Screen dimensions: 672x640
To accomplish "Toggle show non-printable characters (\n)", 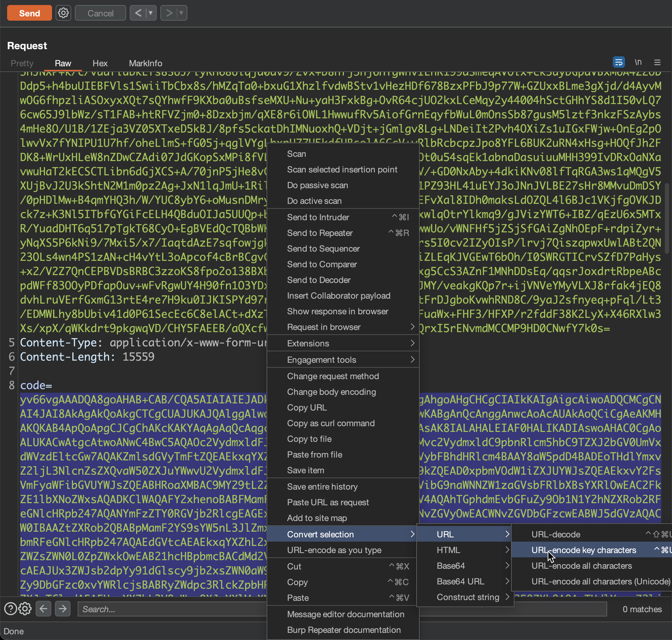I will [638, 62].
